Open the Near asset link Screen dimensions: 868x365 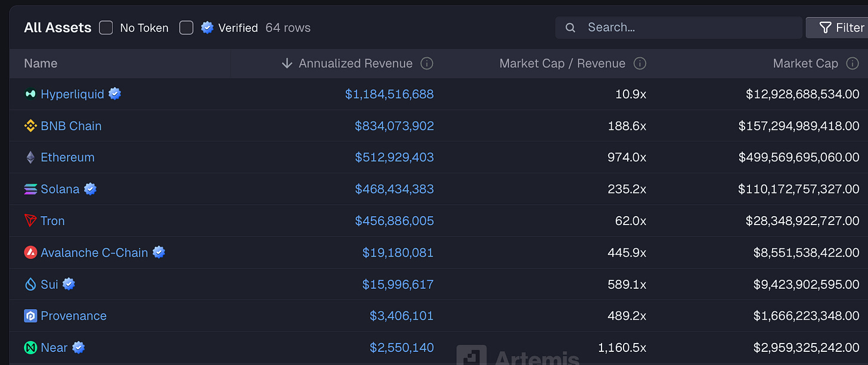pyautogui.click(x=54, y=347)
